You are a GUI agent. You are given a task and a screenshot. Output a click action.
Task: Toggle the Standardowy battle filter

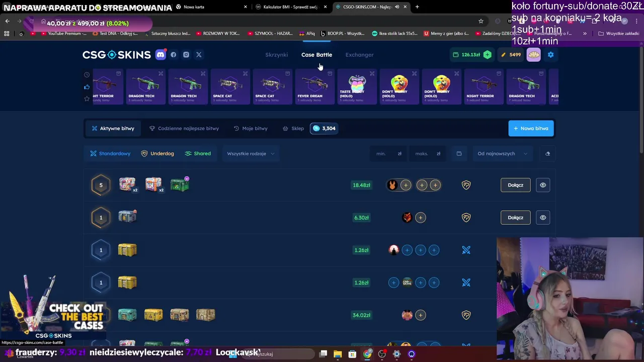point(110,153)
